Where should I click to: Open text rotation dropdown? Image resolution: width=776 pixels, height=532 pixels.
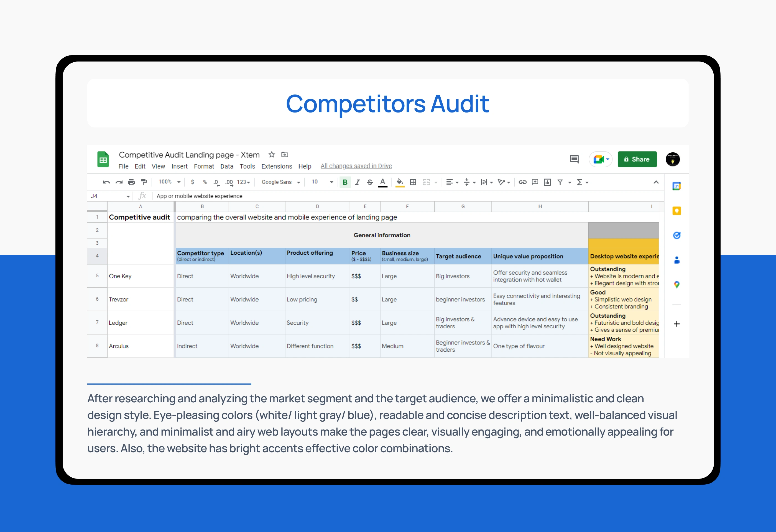[x=504, y=182]
